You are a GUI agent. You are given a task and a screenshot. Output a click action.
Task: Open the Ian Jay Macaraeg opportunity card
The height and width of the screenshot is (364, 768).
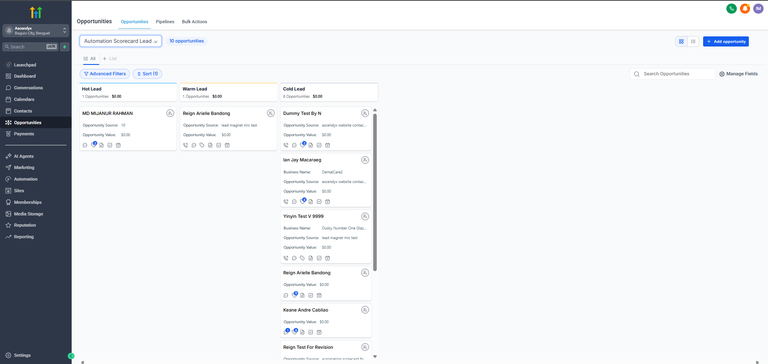326,180
